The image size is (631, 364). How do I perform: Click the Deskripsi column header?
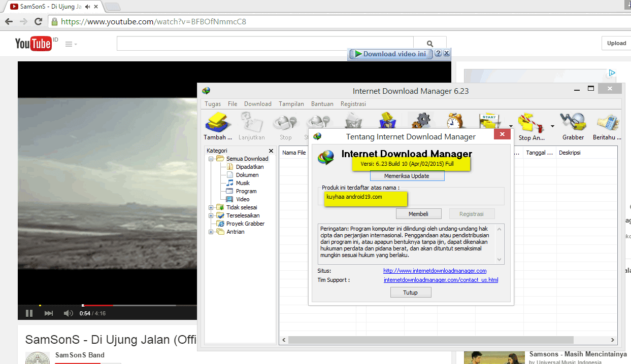(x=586, y=153)
